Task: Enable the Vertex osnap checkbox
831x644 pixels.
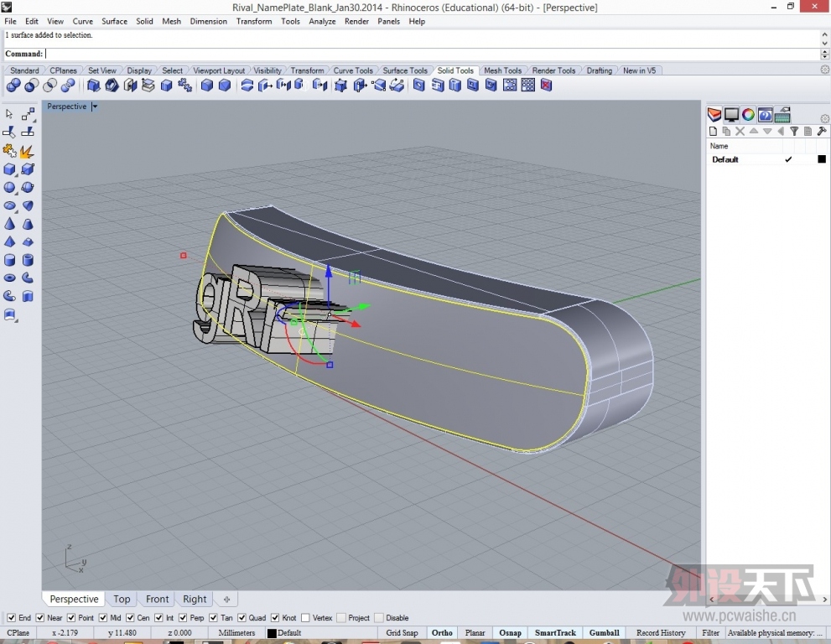Action: click(x=305, y=617)
